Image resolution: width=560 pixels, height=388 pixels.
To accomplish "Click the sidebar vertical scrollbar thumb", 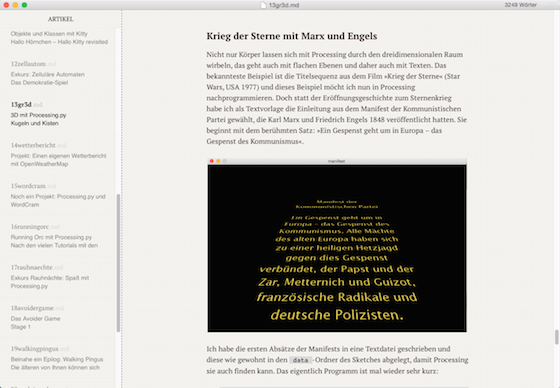I will coord(118,263).
